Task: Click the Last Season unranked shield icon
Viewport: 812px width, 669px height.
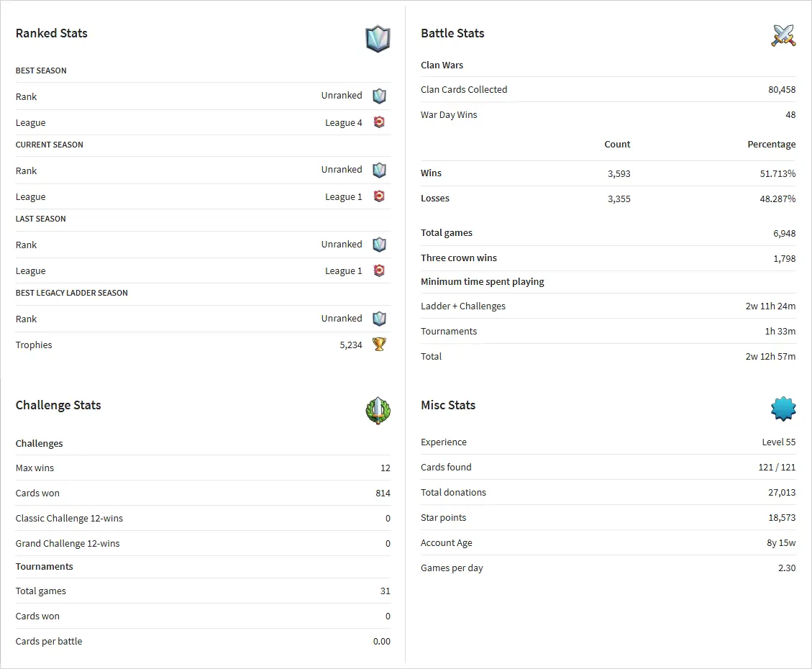Action: point(379,245)
